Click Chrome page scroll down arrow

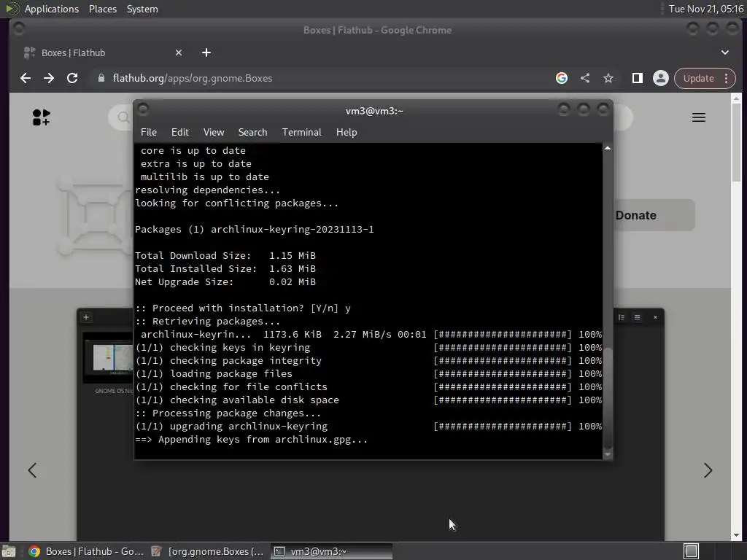(736, 535)
